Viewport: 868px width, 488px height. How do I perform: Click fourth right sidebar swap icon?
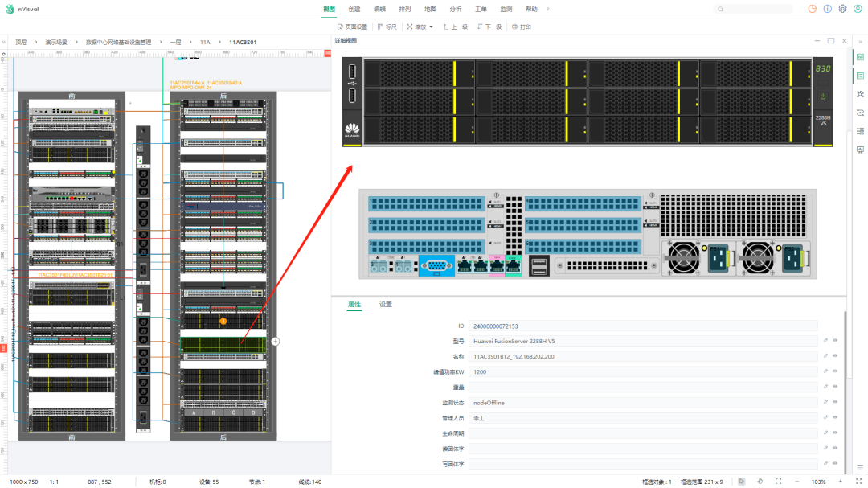coord(860,113)
